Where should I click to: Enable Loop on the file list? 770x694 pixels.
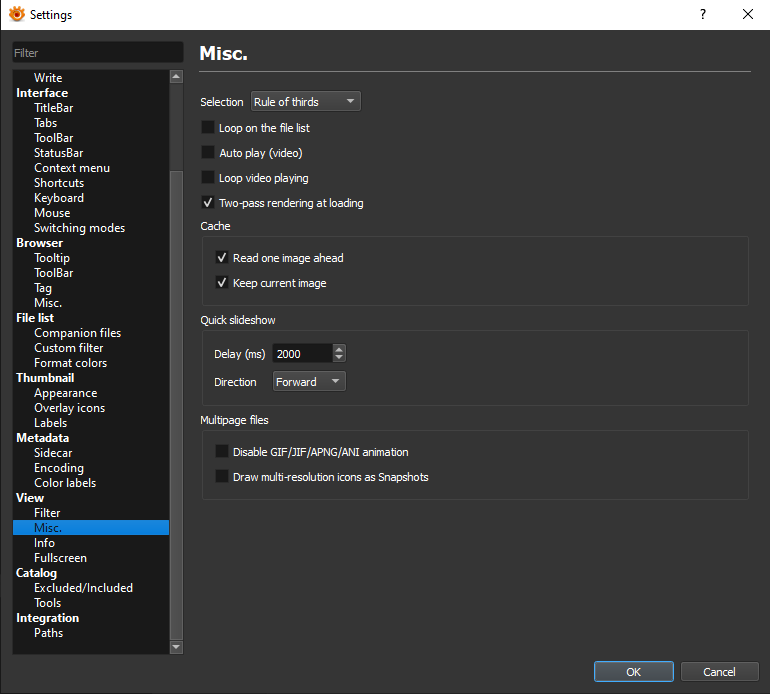[x=208, y=128]
